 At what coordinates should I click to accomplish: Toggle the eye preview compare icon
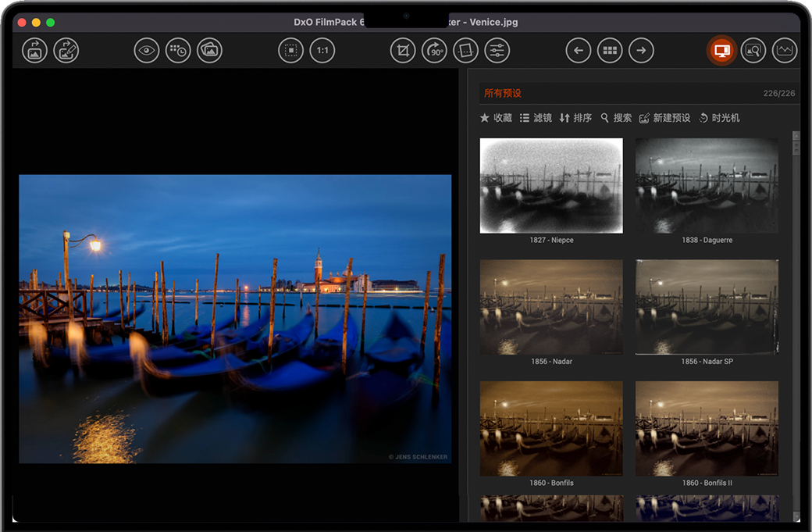pyautogui.click(x=147, y=51)
